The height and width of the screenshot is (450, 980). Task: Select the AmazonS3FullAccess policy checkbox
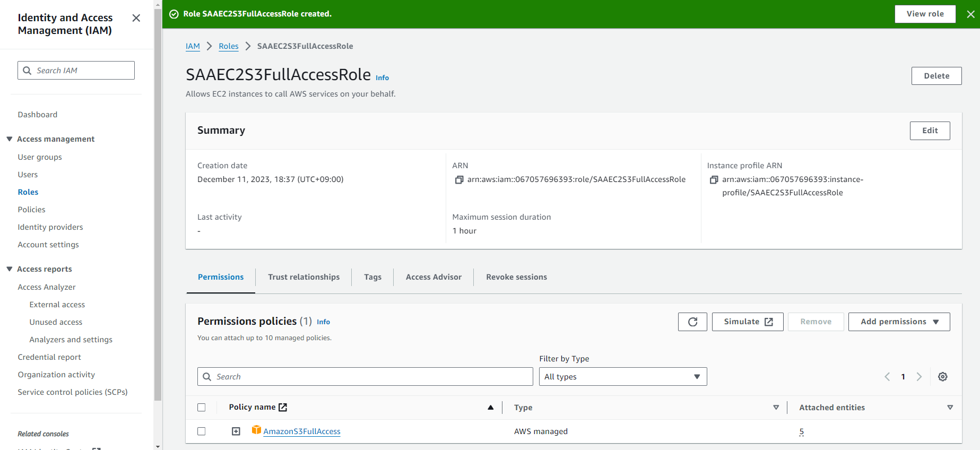pos(202,431)
